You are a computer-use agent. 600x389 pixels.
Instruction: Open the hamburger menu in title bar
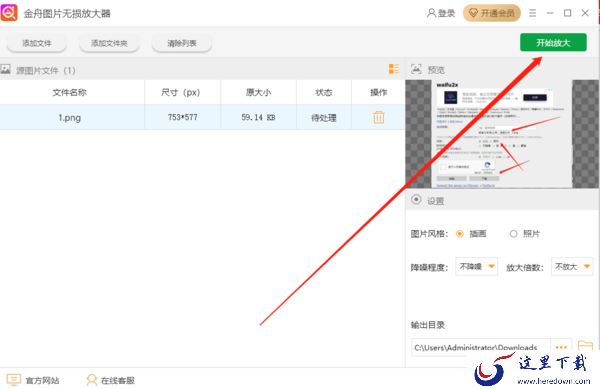(x=532, y=13)
